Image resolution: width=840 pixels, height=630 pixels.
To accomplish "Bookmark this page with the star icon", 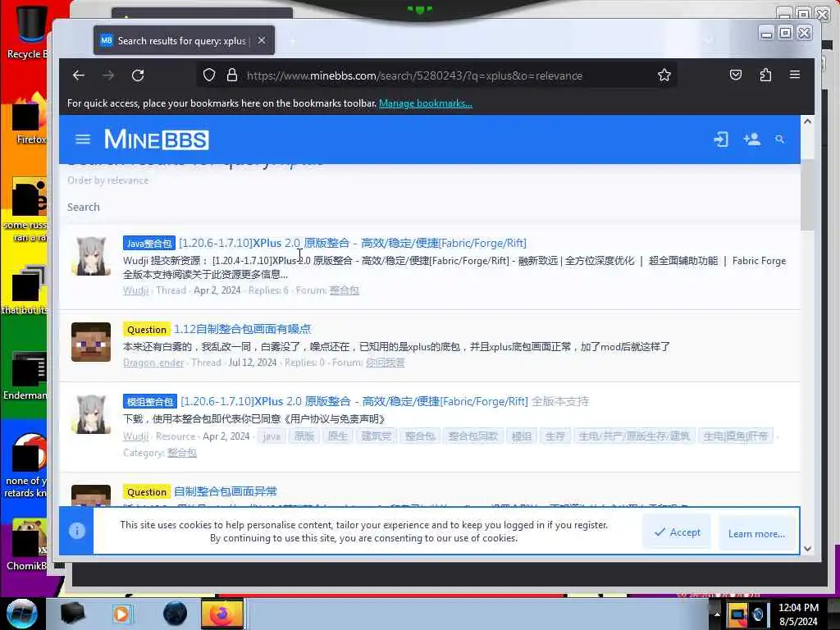I will click(664, 75).
